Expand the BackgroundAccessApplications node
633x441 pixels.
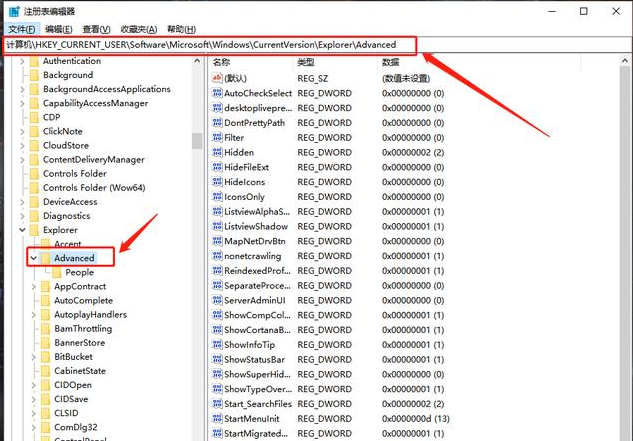pos(22,89)
